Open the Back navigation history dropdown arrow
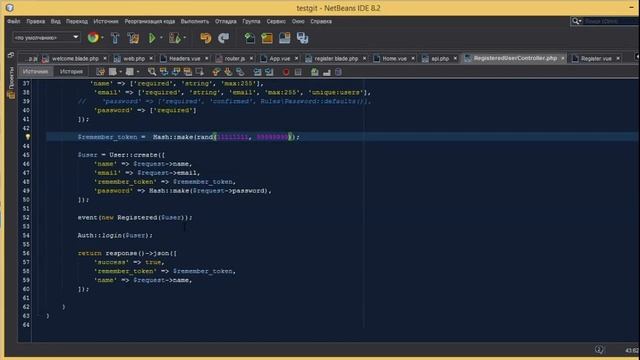The height and width of the screenshot is (360, 640). tap(120, 72)
